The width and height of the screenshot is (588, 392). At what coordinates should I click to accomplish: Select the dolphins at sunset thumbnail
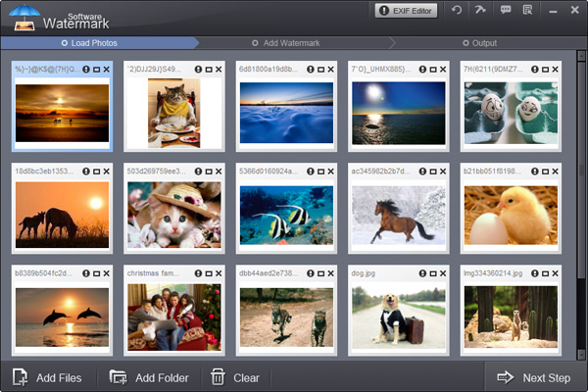(63, 318)
